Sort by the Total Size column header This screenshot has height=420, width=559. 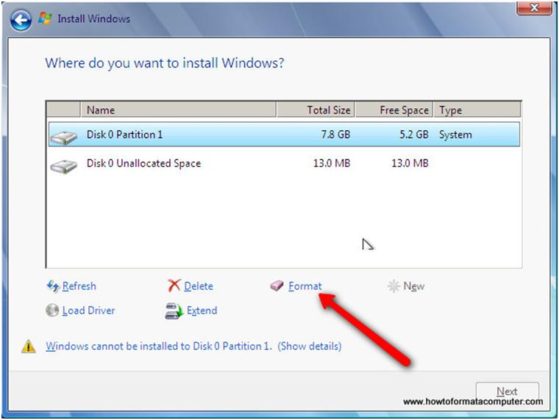click(316, 110)
